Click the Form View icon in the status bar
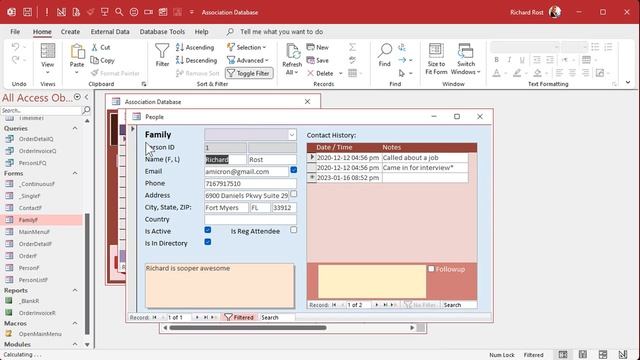Image resolution: width=640 pixels, height=360 pixels. (x=563, y=354)
